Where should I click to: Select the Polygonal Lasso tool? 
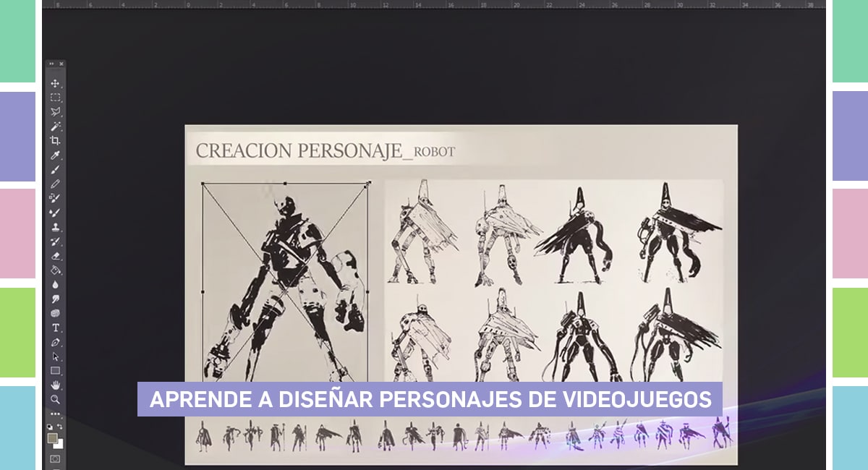pos(55,112)
